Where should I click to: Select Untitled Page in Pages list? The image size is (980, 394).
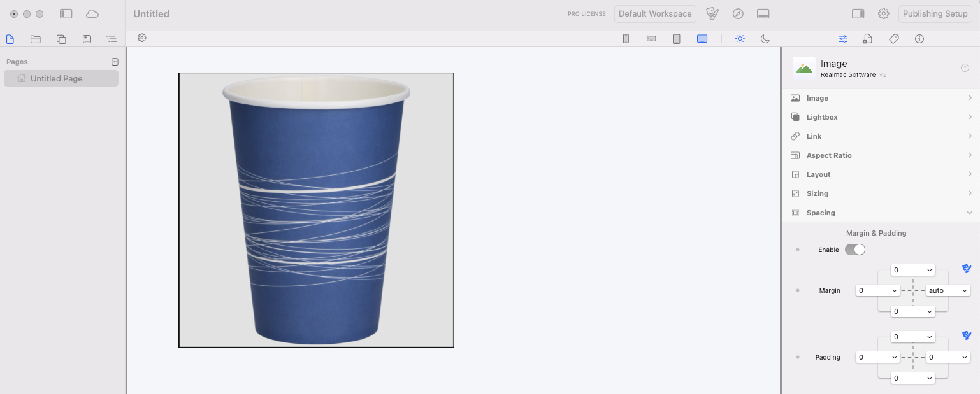coord(61,78)
